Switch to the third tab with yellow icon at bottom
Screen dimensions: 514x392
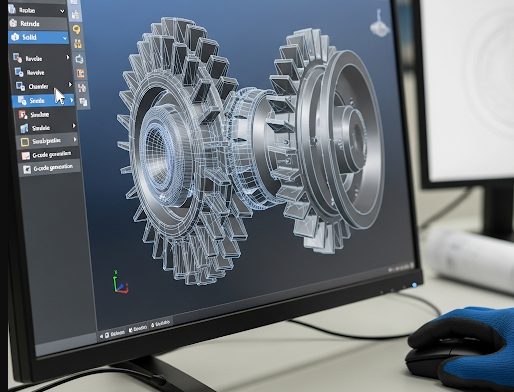160,323
